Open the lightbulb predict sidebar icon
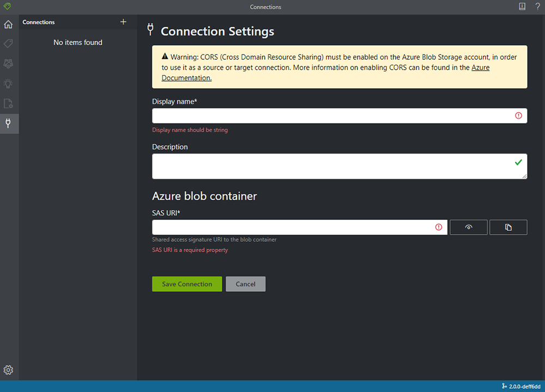This screenshot has width=545, height=392. click(x=8, y=84)
